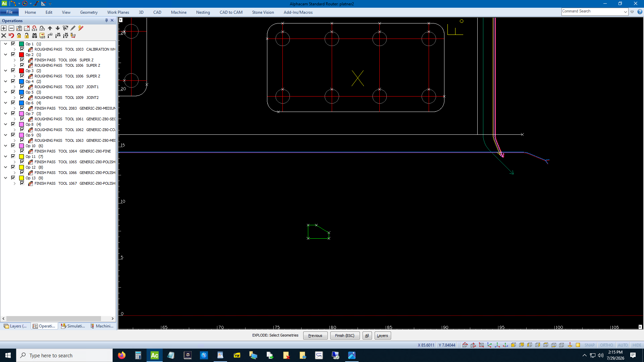This screenshot has height=362, width=644.
Task: Expand the TOOL 1007 JOINT1 roughing pass
Action: point(14,87)
